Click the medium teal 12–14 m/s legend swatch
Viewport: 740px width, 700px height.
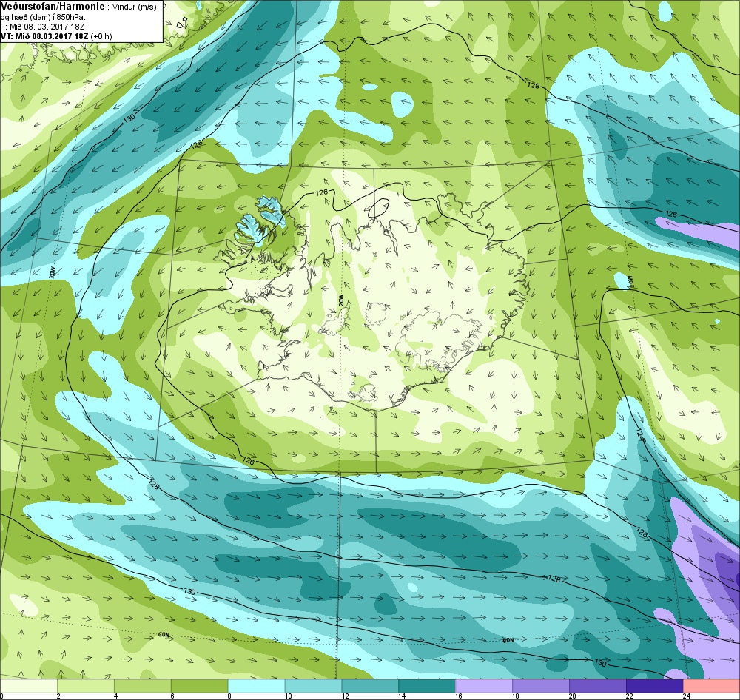pyautogui.click(x=371, y=685)
